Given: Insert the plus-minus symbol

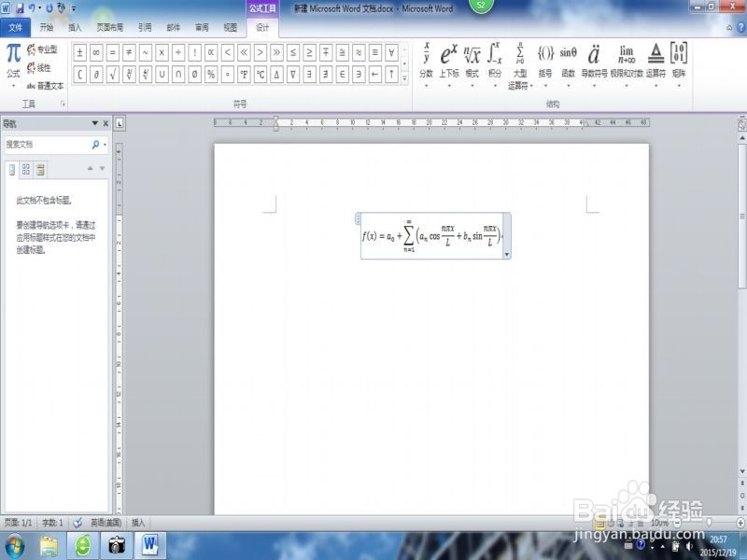Looking at the screenshot, I should click(80, 52).
